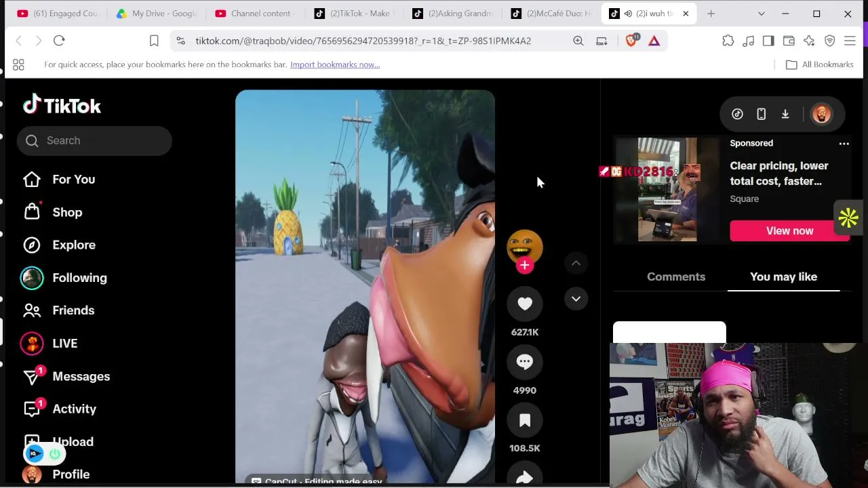Toggle the green power button on overlay
This screenshot has height=488, width=868.
point(55,454)
